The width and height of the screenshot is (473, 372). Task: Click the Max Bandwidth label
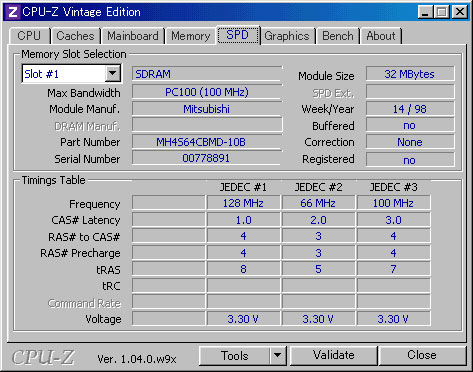(84, 93)
